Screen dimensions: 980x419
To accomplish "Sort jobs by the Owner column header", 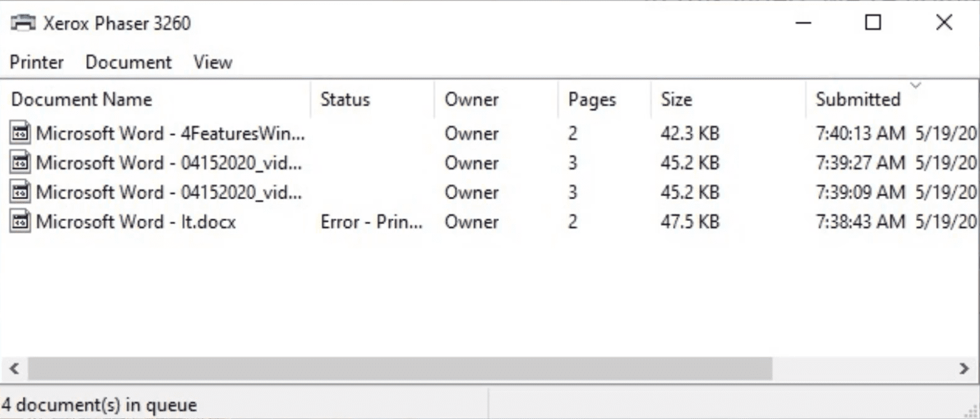I will (x=471, y=100).
